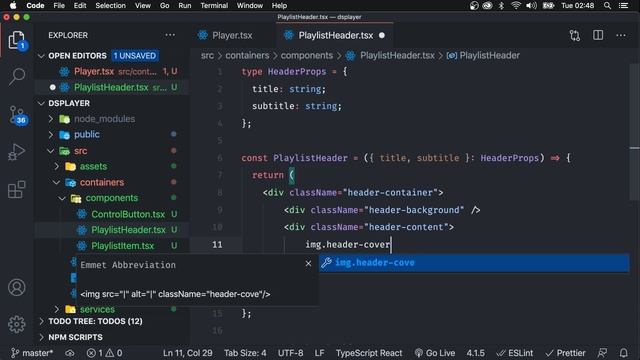Open the errors and warnings problems indicator
640x360 pixels.
coord(104,353)
